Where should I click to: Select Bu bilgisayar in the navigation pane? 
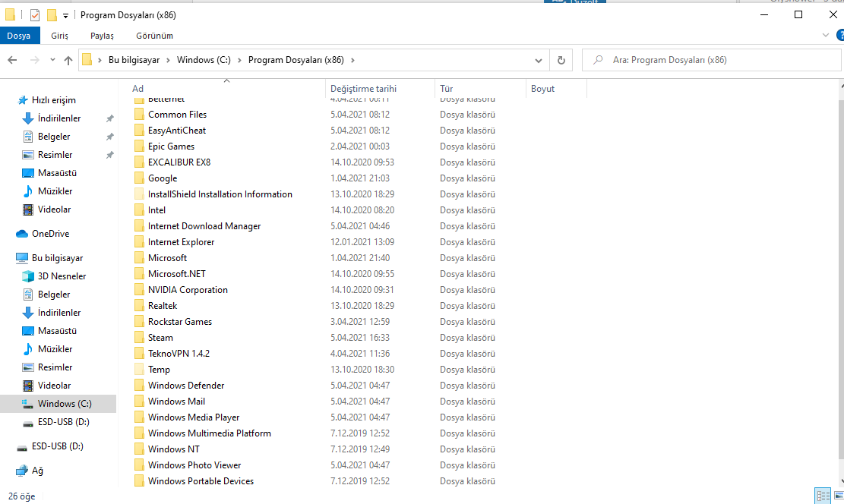click(57, 258)
